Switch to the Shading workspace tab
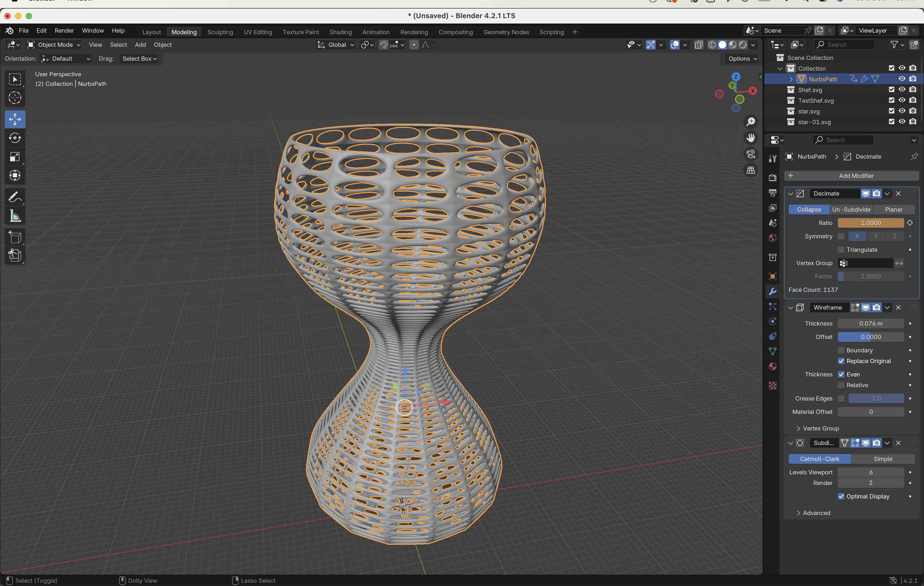 [x=340, y=32]
